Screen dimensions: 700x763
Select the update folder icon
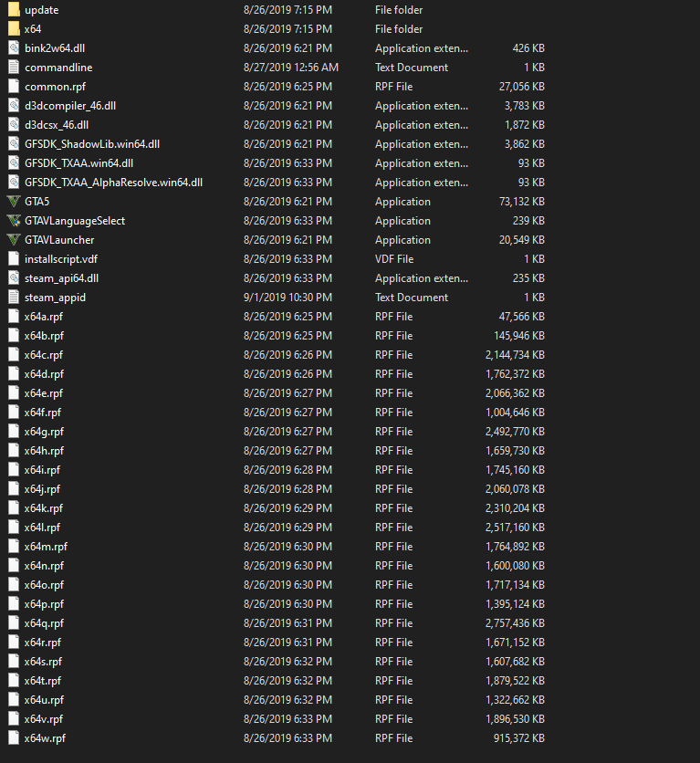point(14,10)
